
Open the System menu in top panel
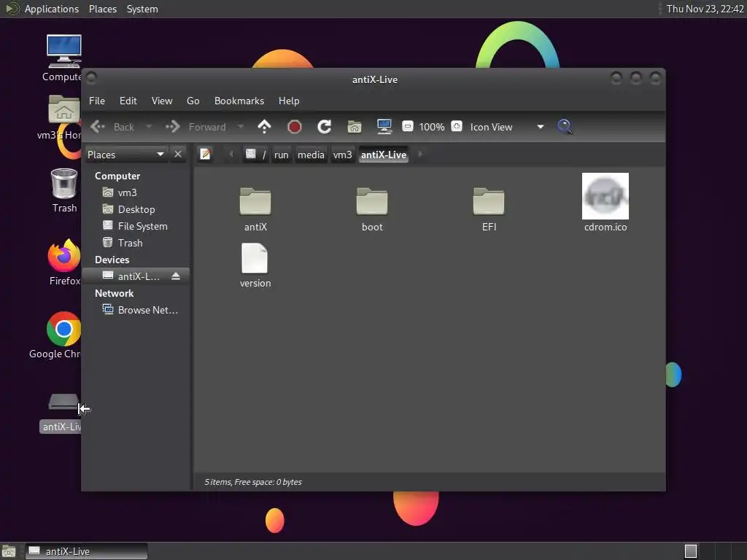[x=142, y=9]
